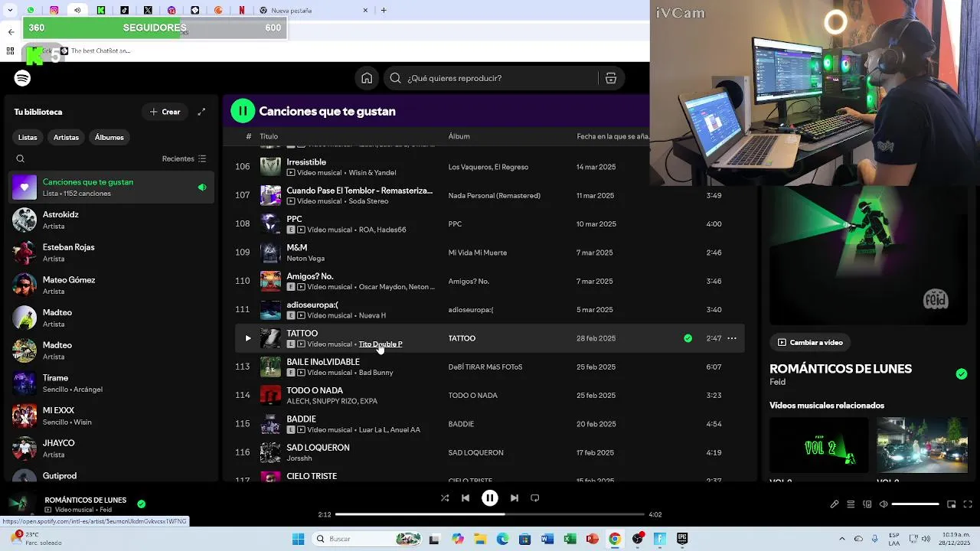The width and height of the screenshot is (980, 551).
Task: Click the Tito Double P artist link
Action: coord(381,344)
